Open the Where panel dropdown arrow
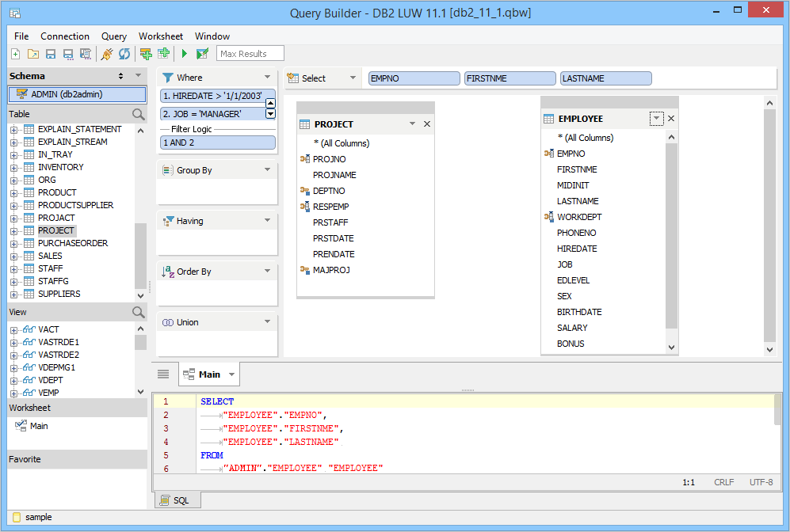The image size is (790, 532). pos(268,78)
